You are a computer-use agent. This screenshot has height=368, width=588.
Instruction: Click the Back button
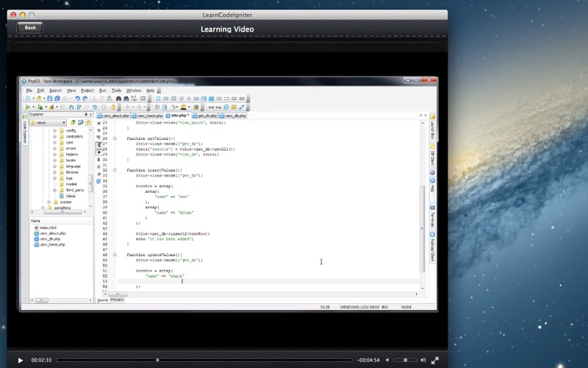pos(30,27)
